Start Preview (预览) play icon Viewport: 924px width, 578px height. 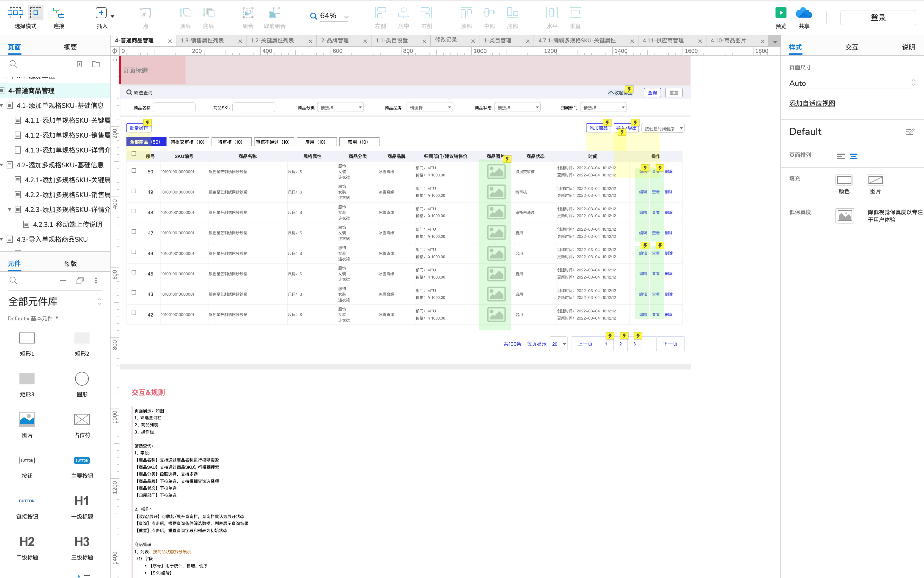pyautogui.click(x=781, y=13)
